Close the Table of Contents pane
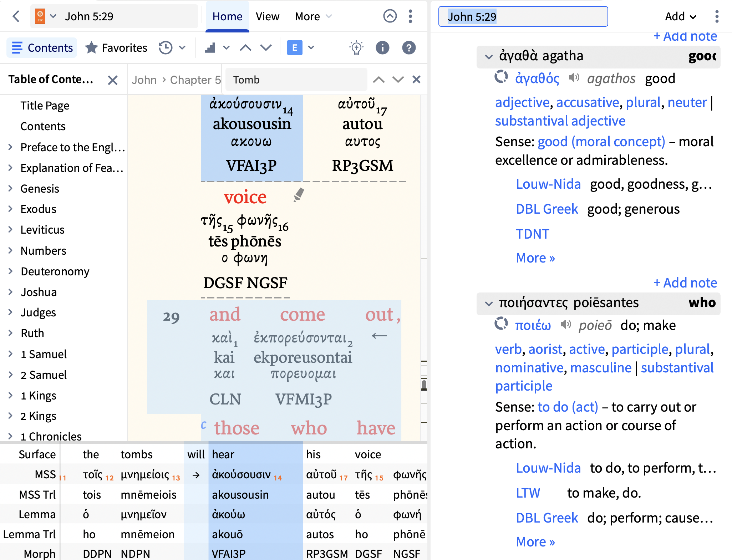732x560 pixels. (x=113, y=80)
